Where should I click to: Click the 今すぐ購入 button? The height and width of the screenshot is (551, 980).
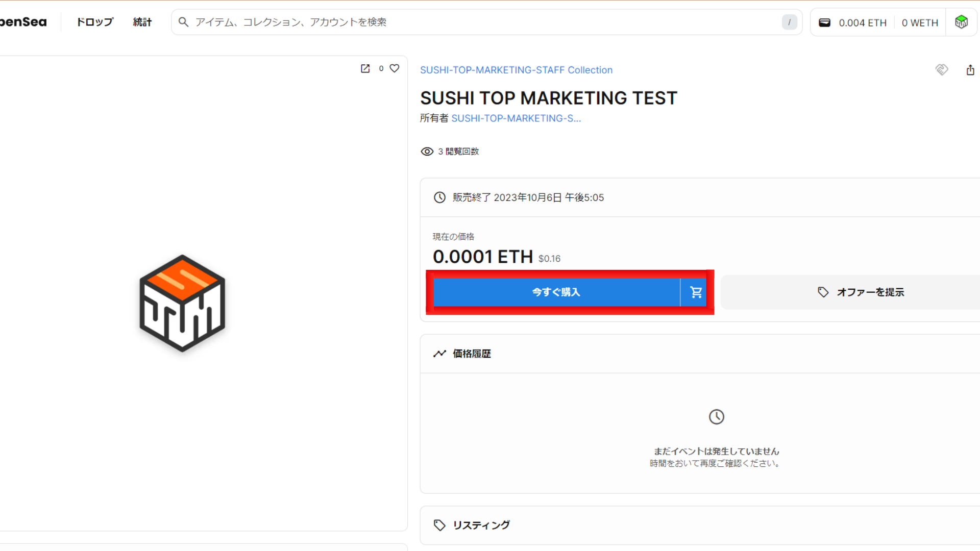point(556,292)
